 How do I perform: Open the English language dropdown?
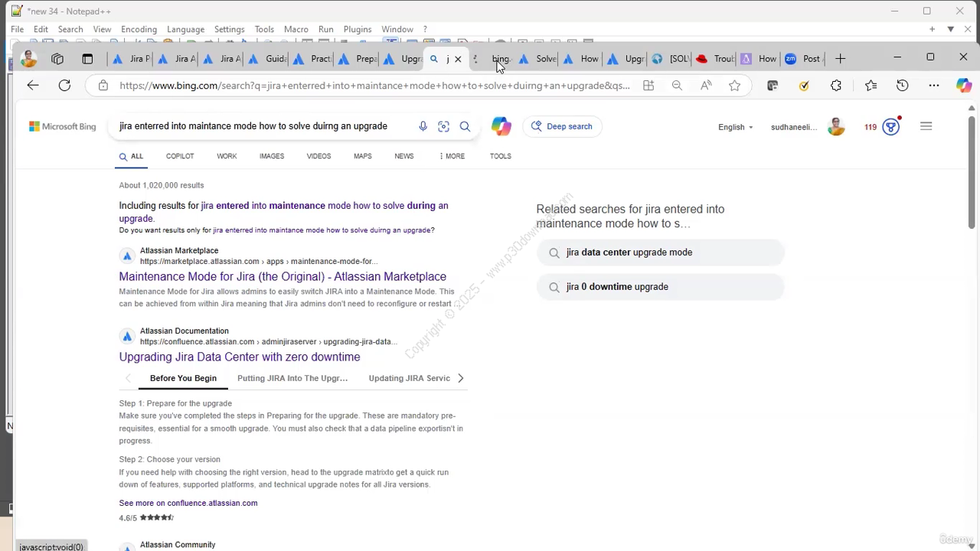[x=736, y=127]
